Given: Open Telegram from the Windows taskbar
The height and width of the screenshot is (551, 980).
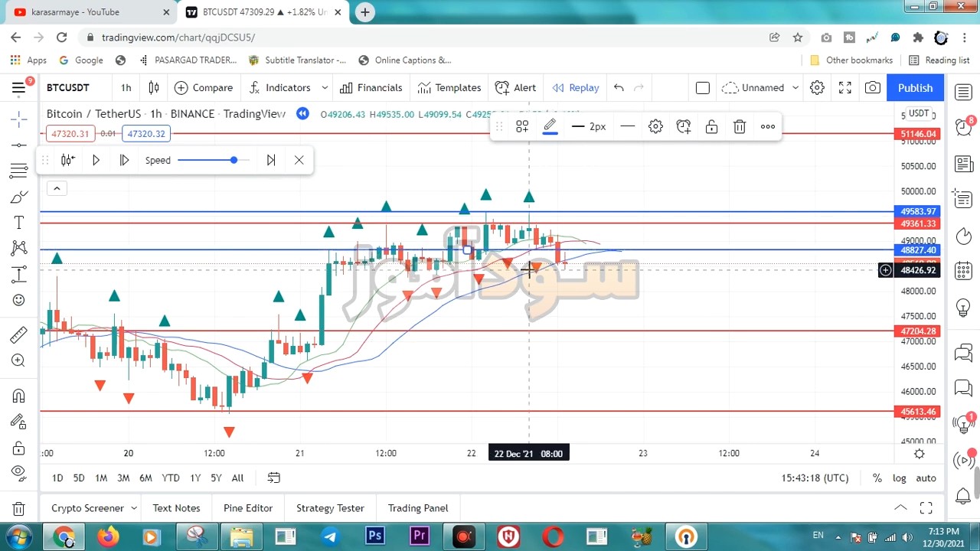Looking at the screenshot, I should click(x=330, y=536).
